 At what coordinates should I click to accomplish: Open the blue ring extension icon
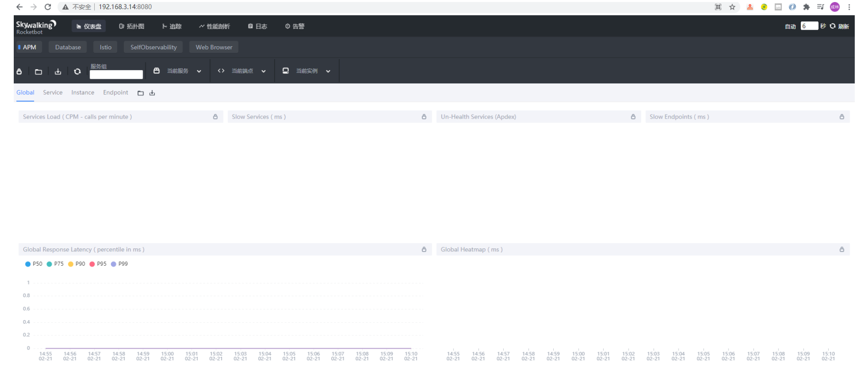point(792,7)
